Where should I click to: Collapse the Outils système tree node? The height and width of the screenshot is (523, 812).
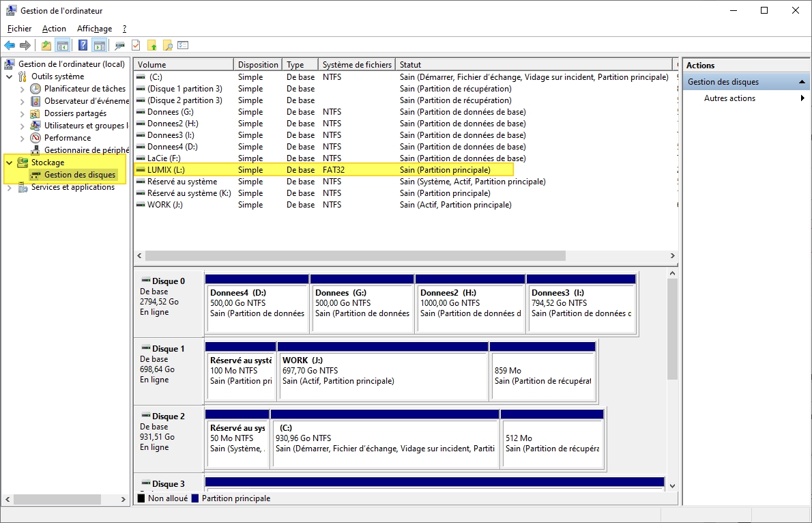pos(10,76)
